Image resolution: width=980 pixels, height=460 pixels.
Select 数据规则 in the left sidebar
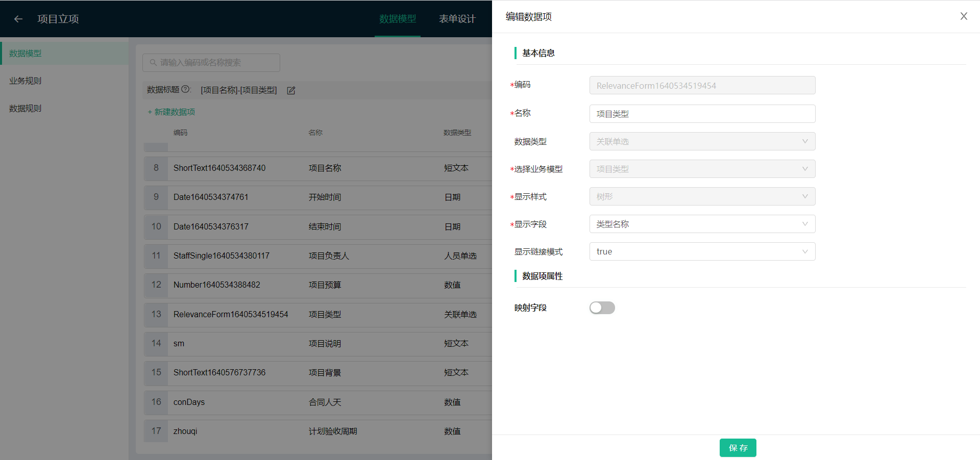click(x=64, y=108)
